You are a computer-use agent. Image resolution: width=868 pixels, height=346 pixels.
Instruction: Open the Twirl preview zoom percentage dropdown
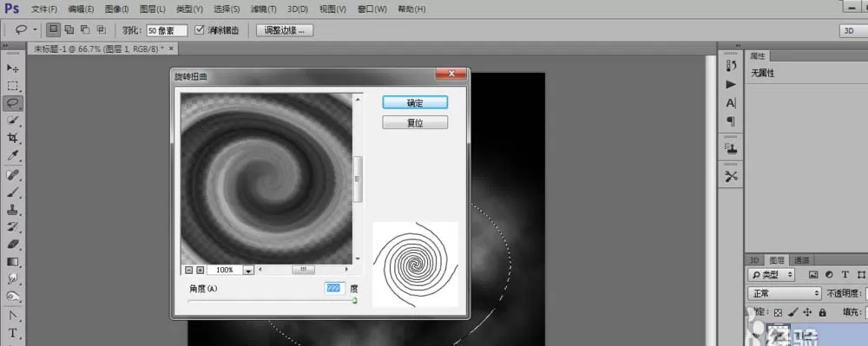click(x=248, y=270)
